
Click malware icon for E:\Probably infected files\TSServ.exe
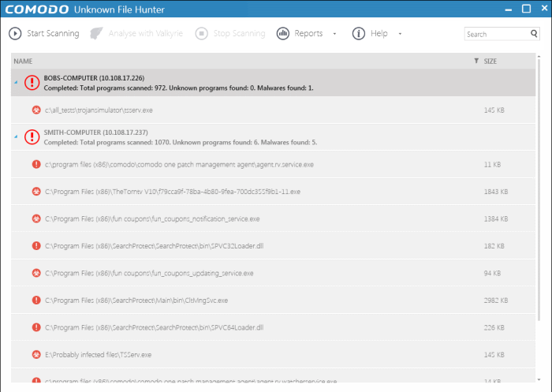coord(36,354)
